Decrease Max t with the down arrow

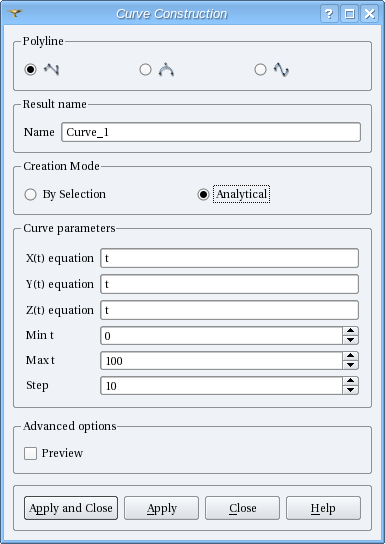point(350,365)
